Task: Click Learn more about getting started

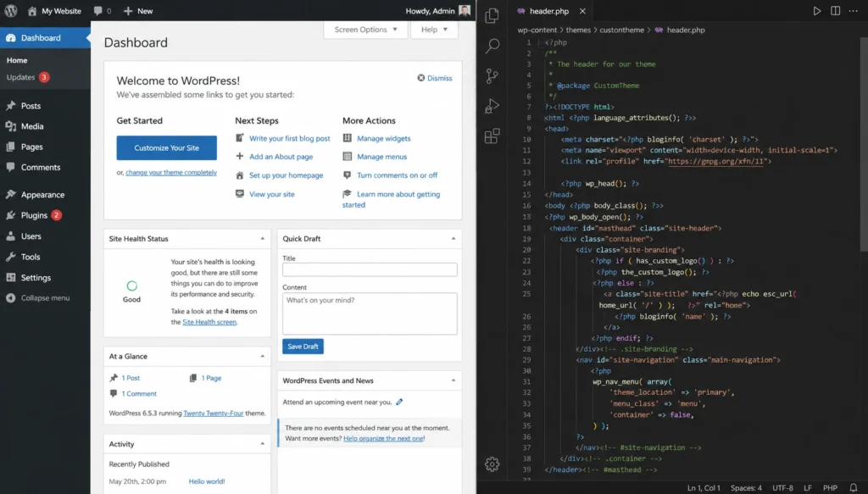Action: coord(391,199)
